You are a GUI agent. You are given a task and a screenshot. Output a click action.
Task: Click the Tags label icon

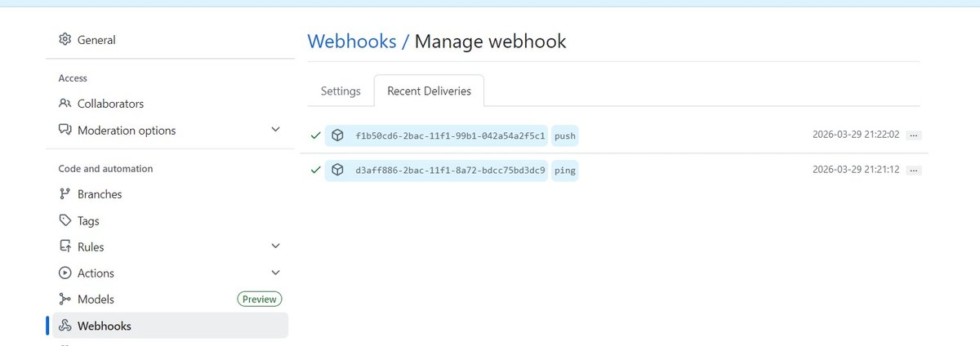65,220
